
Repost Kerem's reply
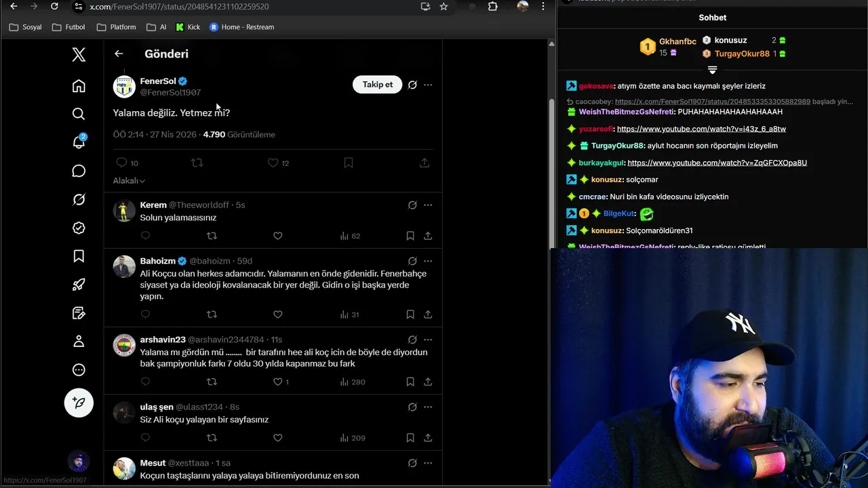point(212,236)
